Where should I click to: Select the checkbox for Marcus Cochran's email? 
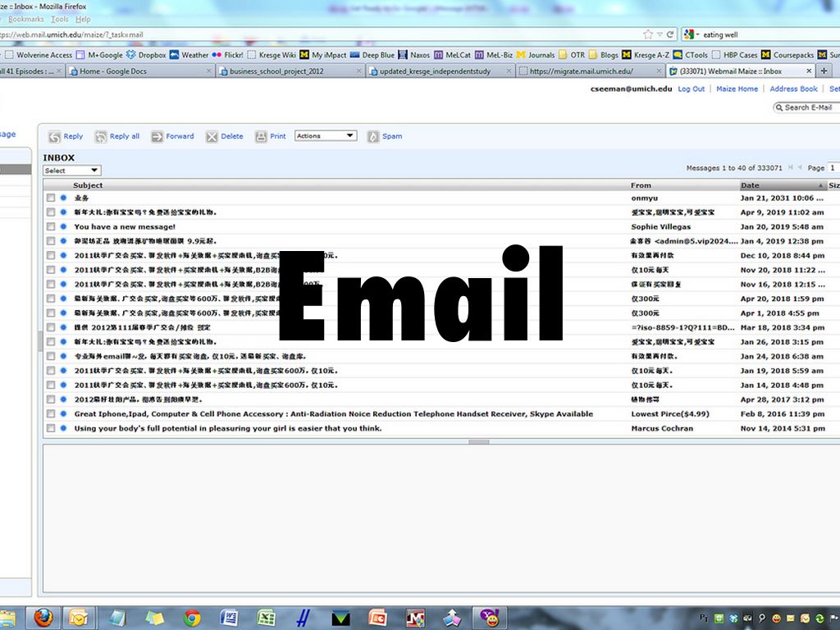[51, 428]
